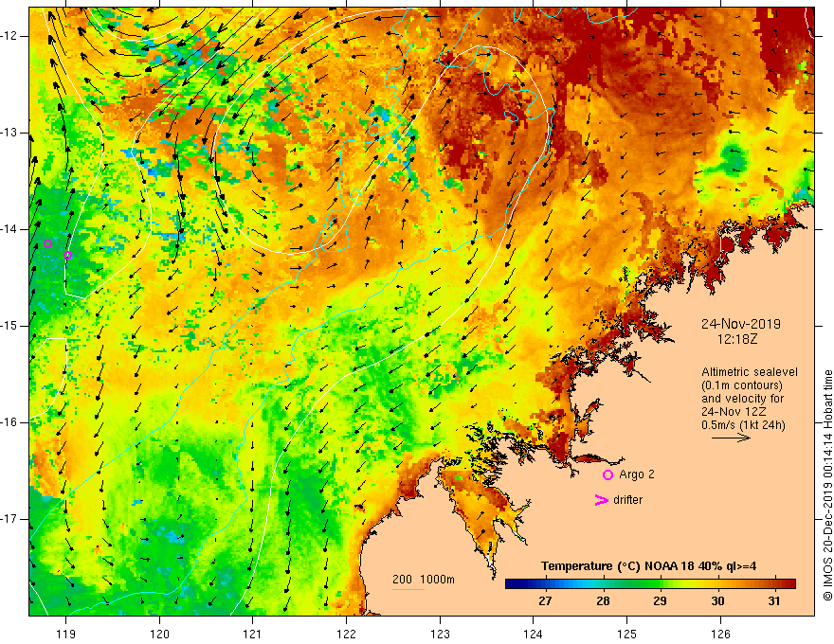The width and height of the screenshot is (834, 644).
Task: Click the '0.5m/s (1kt 24h)' text
Action: 743,425
